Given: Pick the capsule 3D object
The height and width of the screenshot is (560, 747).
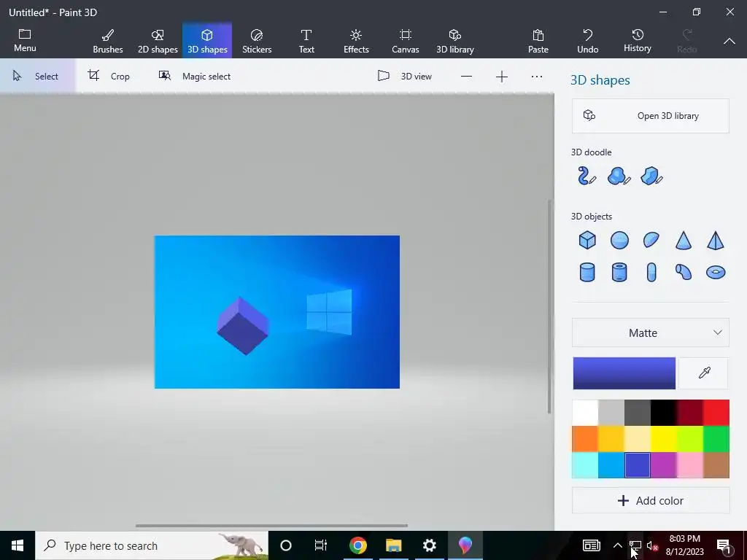Looking at the screenshot, I should click(x=651, y=273).
